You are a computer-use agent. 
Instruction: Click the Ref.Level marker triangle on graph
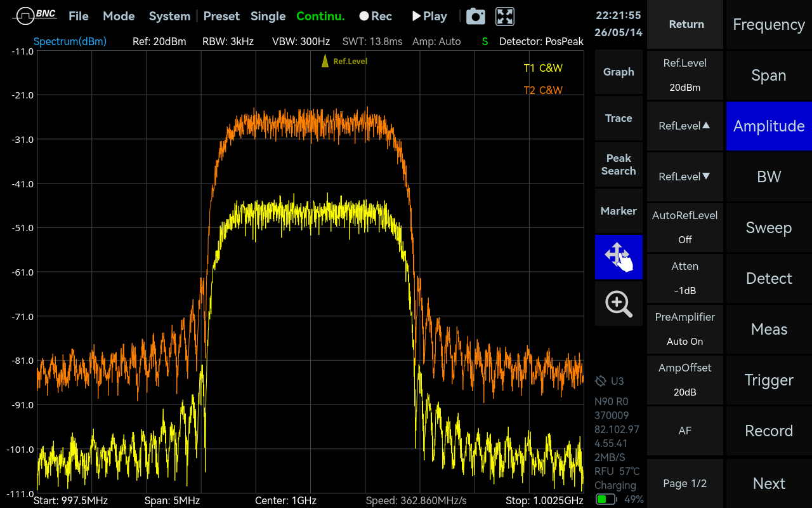point(325,61)
